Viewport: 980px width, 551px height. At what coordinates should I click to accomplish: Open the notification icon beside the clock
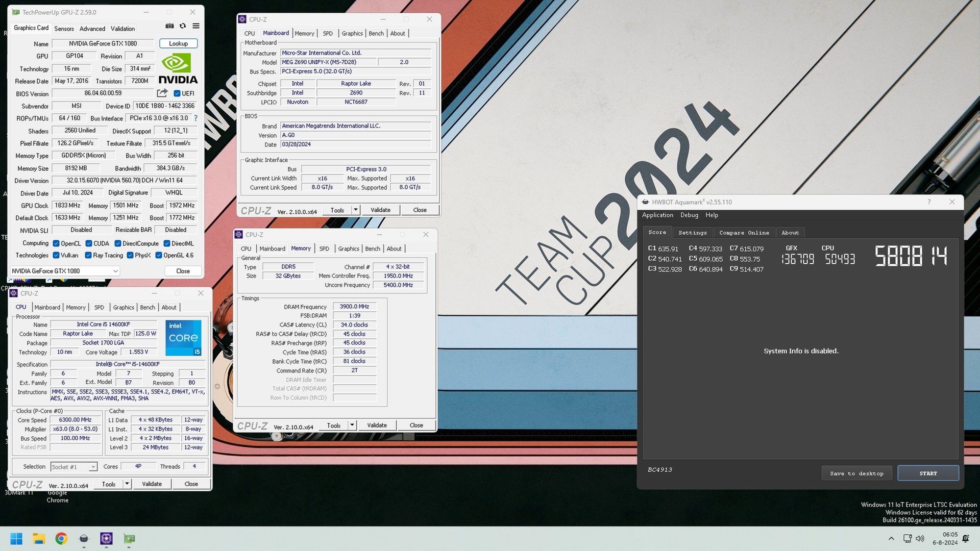click(966, 538)
